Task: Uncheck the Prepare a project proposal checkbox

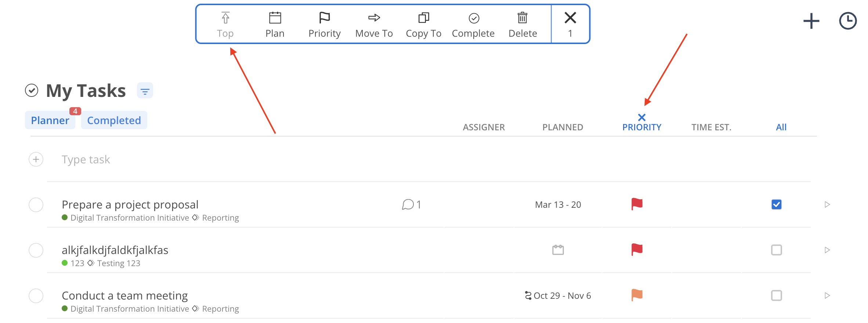Action: point(776,204)
